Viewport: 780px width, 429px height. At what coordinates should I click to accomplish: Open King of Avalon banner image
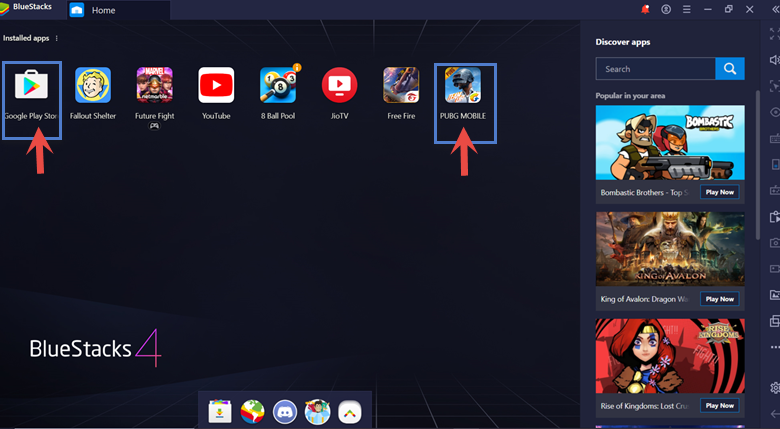(670, 249)
